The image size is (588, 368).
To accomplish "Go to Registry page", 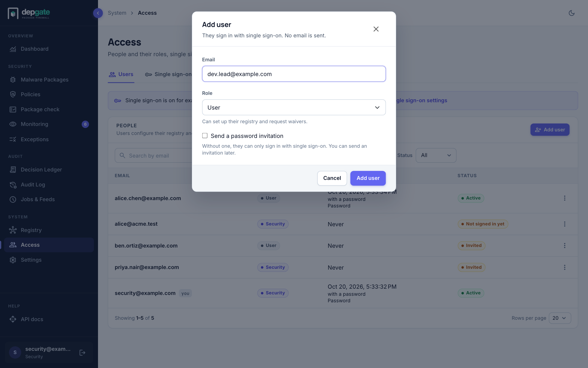I will pos(49,230).
